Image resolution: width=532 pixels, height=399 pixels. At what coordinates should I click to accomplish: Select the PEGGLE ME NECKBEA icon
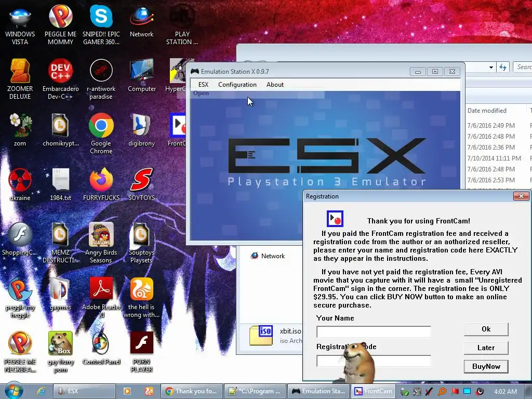(x=20, y=352)
